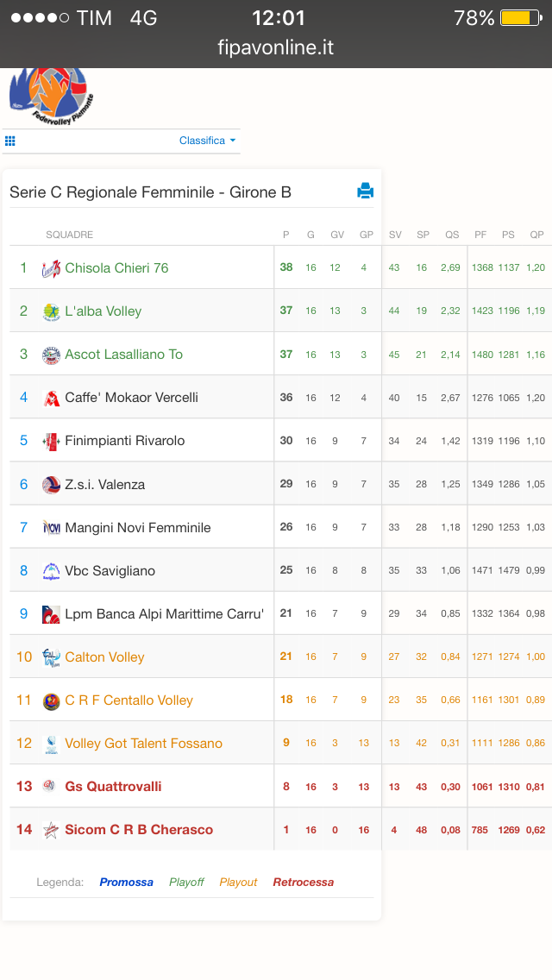Click the QS column header

452,235
